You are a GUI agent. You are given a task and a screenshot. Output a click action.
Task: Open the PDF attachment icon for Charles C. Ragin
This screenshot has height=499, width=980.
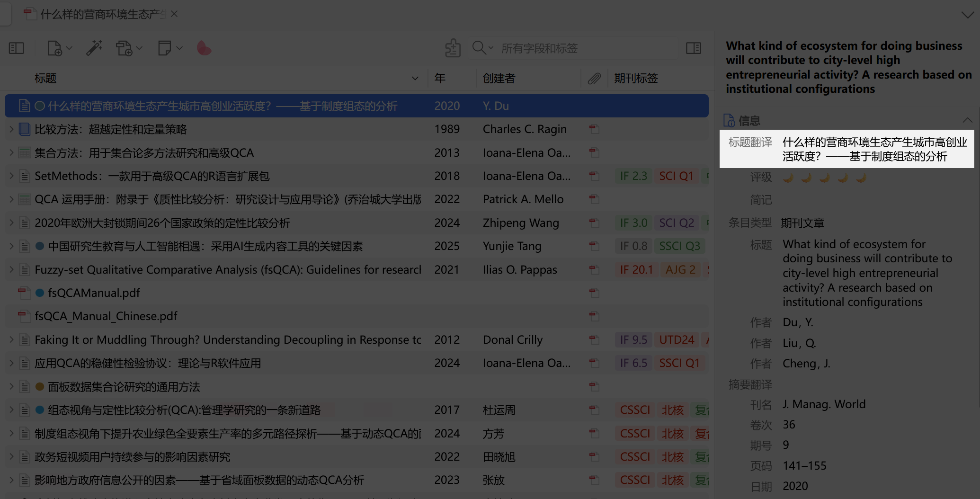tap(594, 129)
